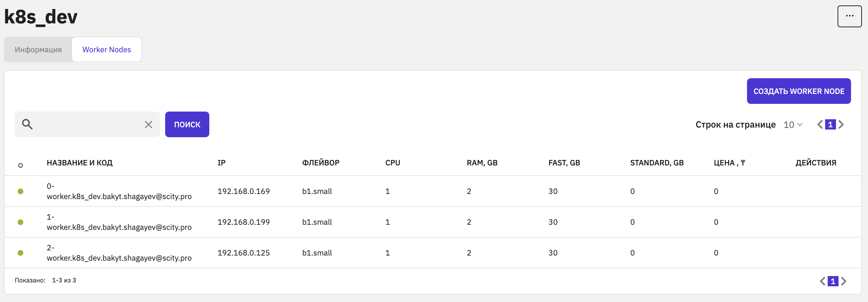Image resolution: width=868 pixels, height=302 pixels.
Task: Click green status dot of 1-worker node
Action: click(x=20, y=222)
